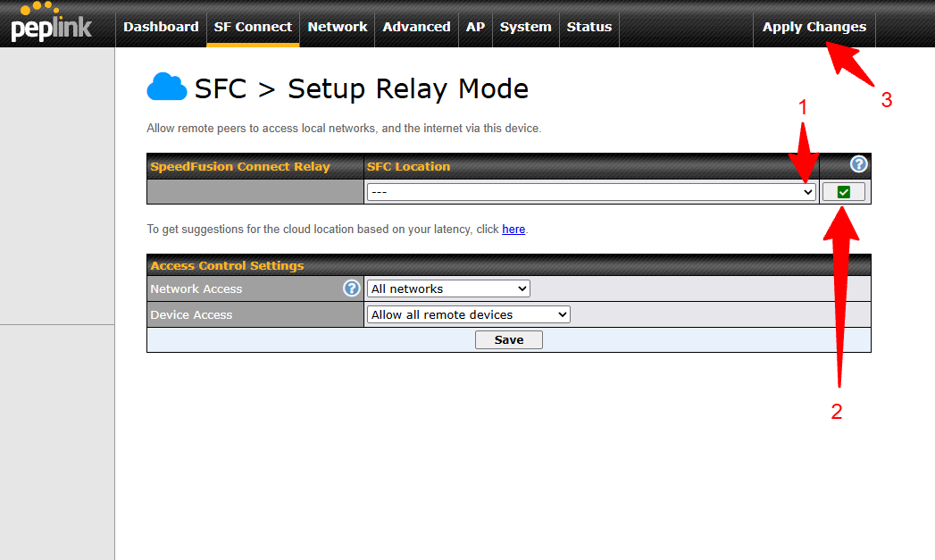
Task: Click the Peplink logo
Action: coord(51,22)
